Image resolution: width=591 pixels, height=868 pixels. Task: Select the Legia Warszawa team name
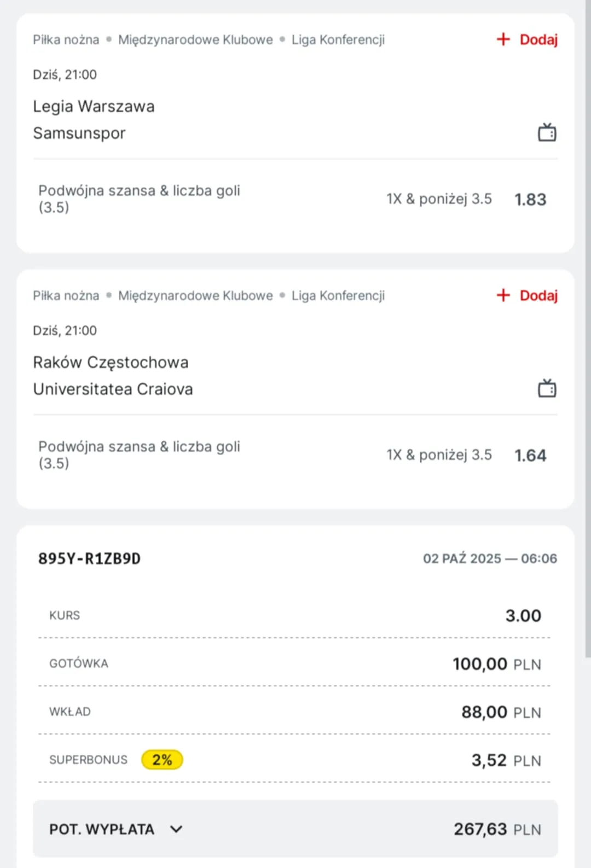(x=94, y=106)
